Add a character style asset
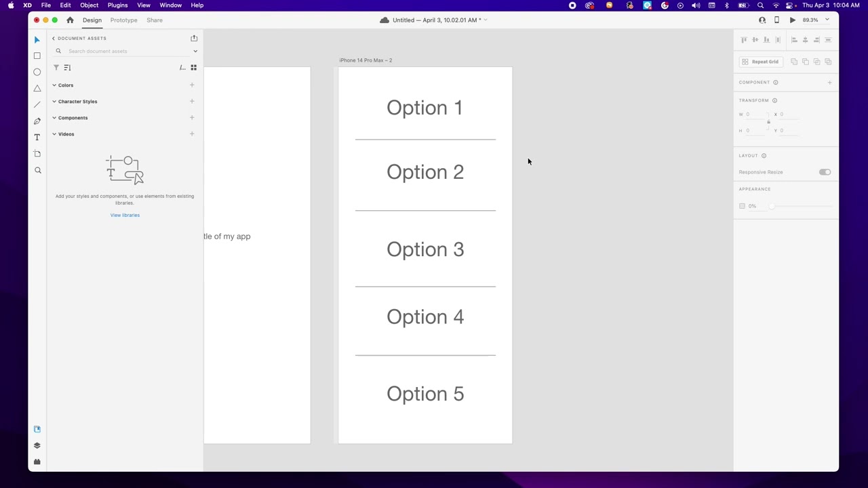 pyautogui.click(x=192, y=102)
